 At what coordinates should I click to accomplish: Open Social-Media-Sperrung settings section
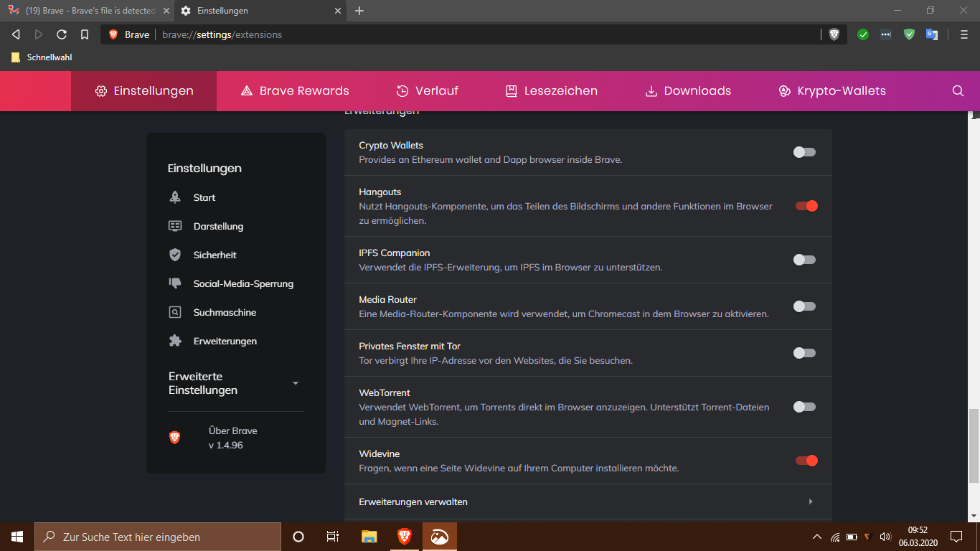(x=243, y=283)
